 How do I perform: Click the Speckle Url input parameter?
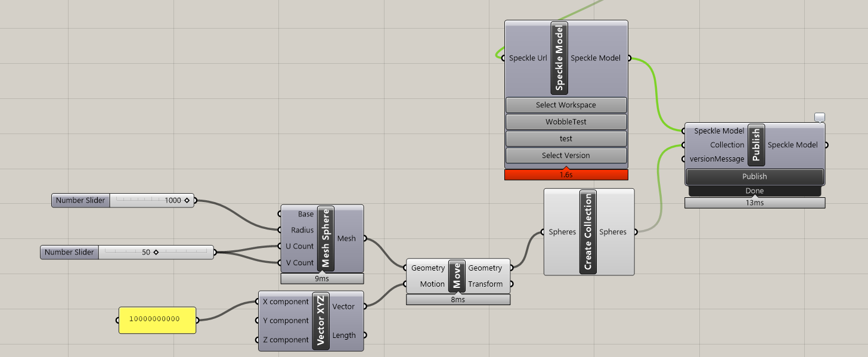tap(528, 58)
